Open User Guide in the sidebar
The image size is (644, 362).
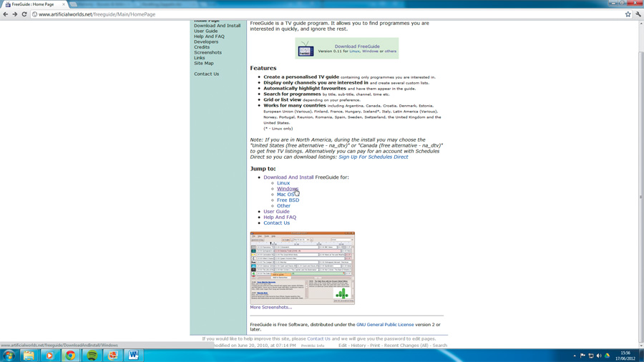(206, 31)
